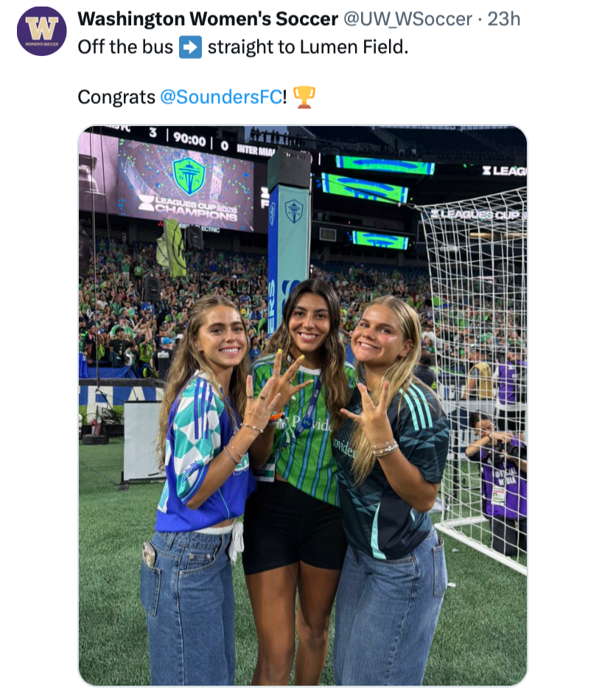Open the Washington Women's Soccer profile avatar
The image size is (616, 699).
(x=42, y=31)
